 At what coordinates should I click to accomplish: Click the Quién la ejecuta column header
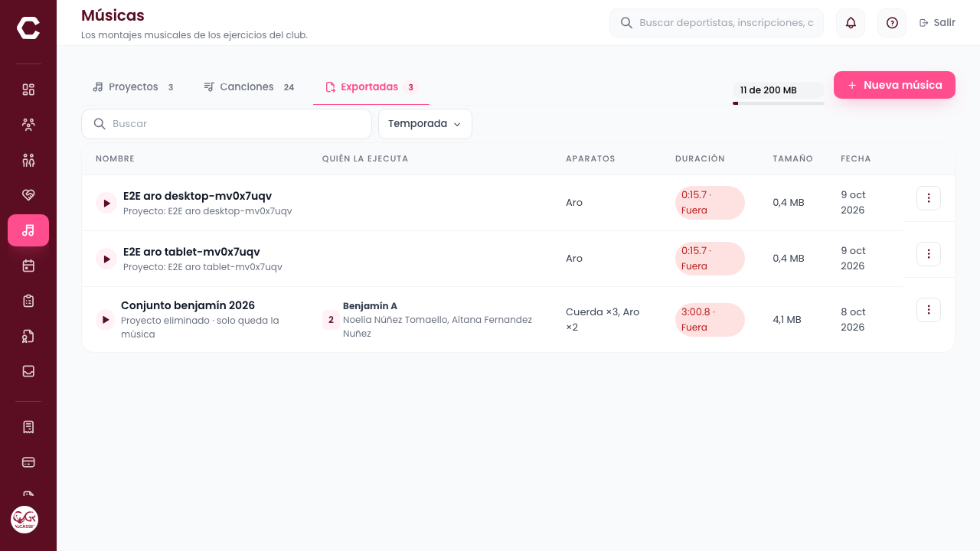pos(365,159)
